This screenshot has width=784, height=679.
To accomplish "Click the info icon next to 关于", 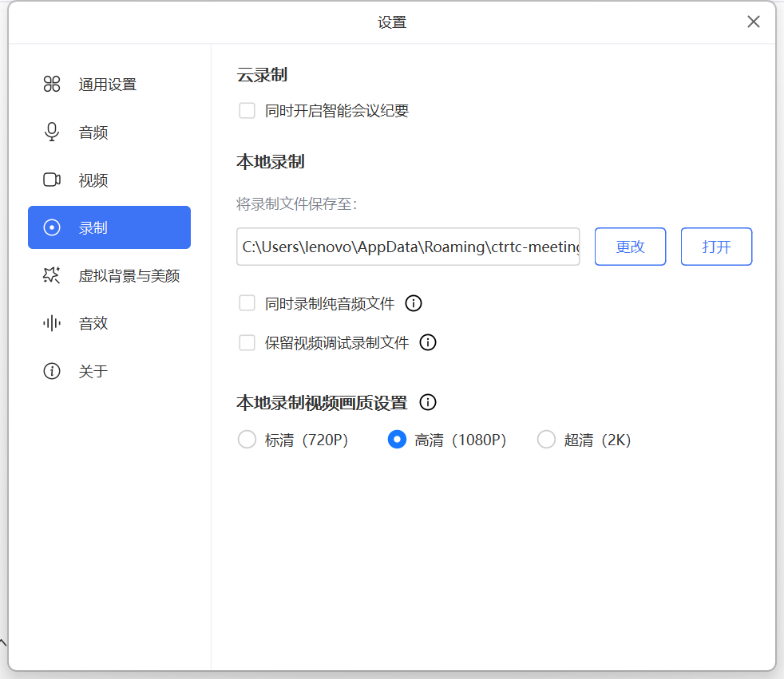I will 52,371.
